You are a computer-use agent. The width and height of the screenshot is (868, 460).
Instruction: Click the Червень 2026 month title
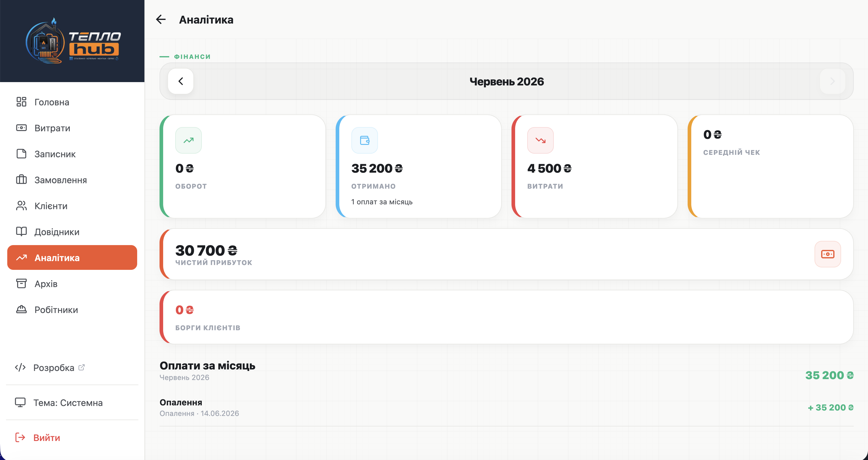[x=506, y=81]
